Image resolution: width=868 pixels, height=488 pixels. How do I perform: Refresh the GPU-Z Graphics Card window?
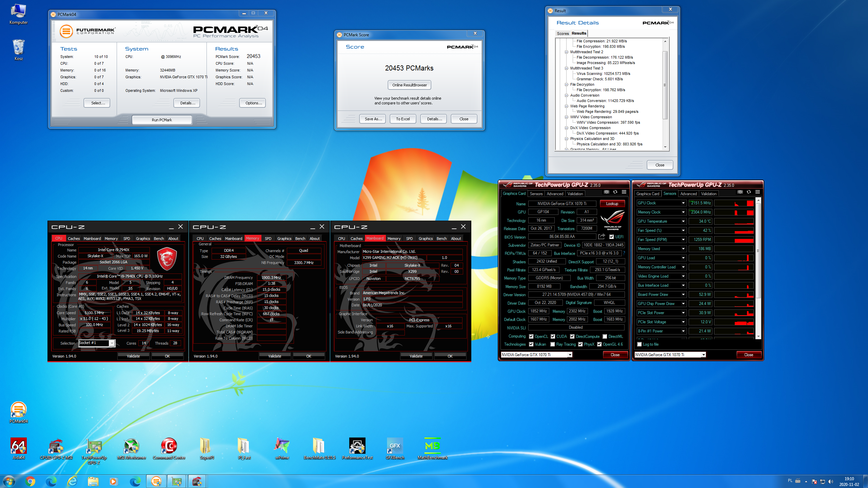[x=615, y=192]
